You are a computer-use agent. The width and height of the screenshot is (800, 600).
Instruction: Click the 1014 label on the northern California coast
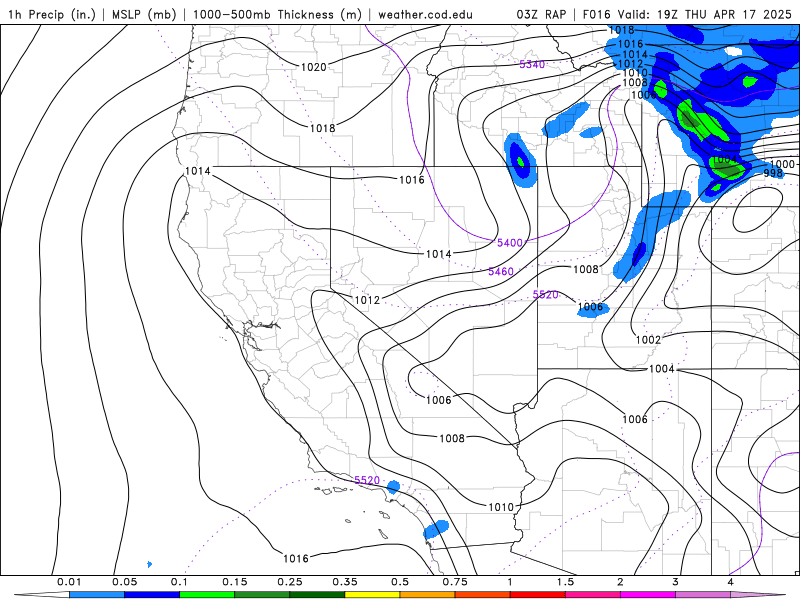coord(197,171)
